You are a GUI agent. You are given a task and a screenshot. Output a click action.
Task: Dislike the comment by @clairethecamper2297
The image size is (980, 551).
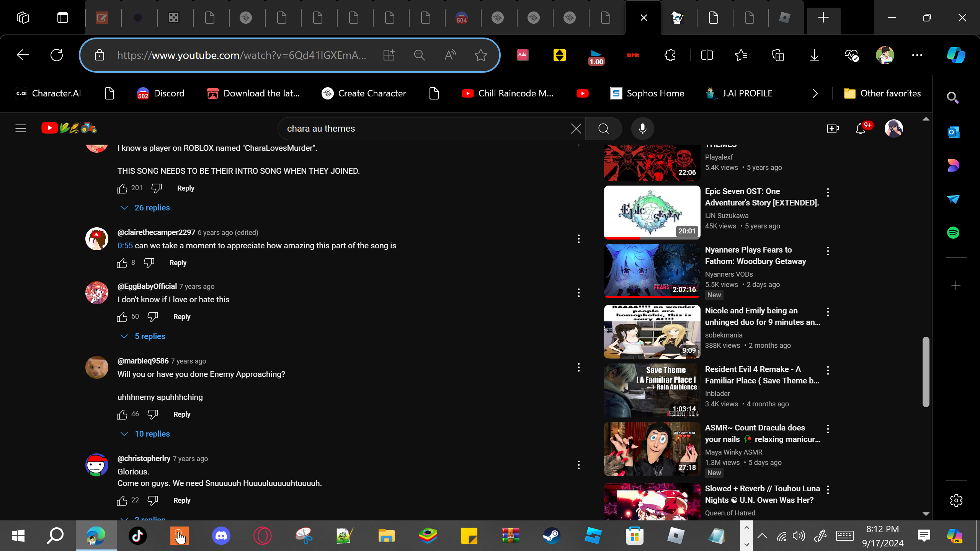(x=149, y=263)
